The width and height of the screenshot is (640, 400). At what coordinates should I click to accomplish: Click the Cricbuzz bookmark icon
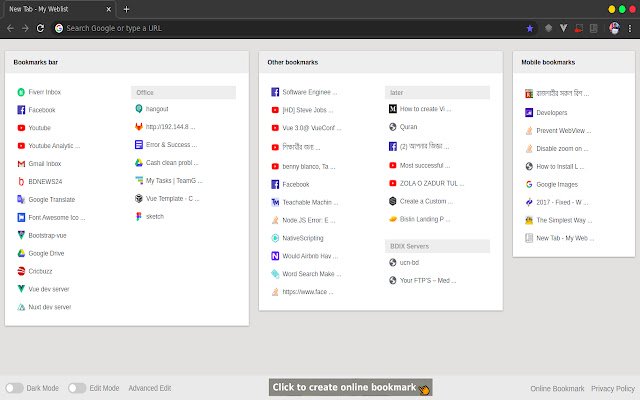click(21, 271)
